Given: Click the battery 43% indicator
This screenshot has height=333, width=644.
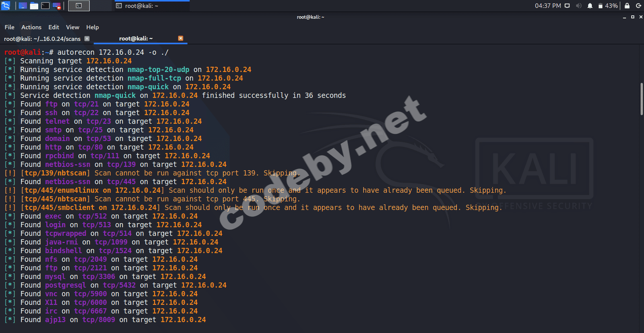Looking at the screenshot, I should [608, 6].
